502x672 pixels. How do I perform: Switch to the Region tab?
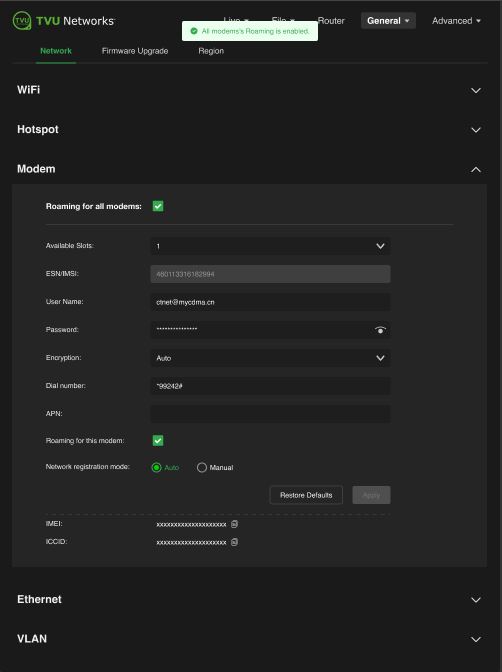pos(211,51)
